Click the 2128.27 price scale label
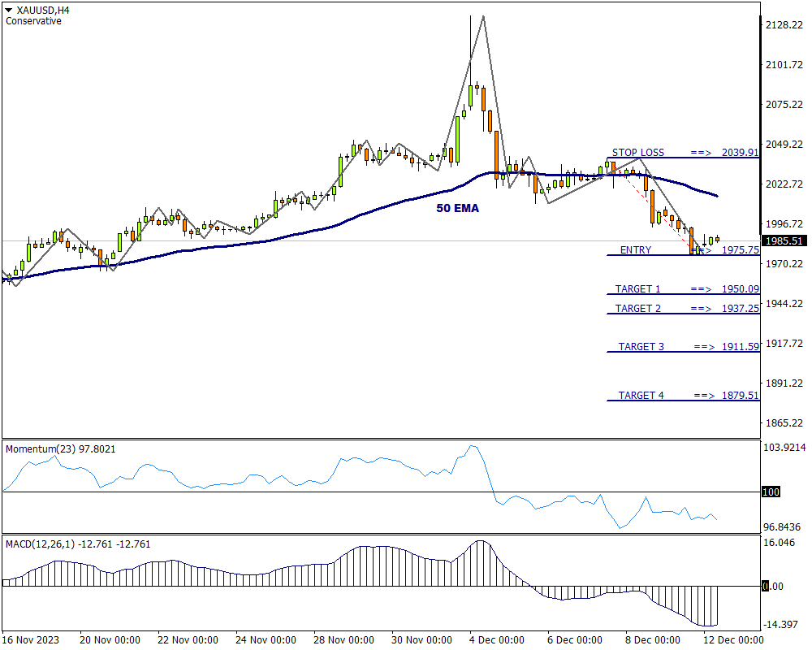Image resolution: width=812 pixels, height=650 pixels. 784,25
